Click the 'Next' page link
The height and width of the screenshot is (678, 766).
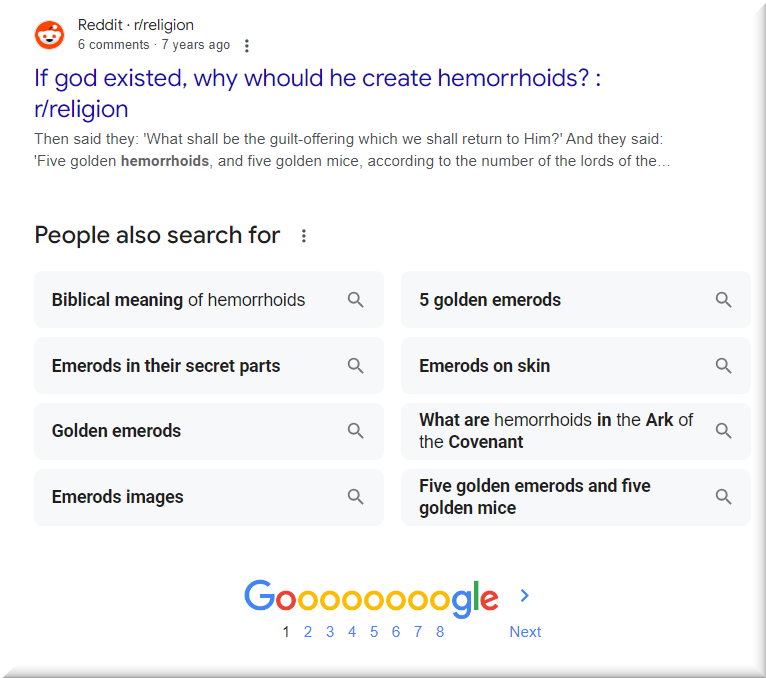525,632
